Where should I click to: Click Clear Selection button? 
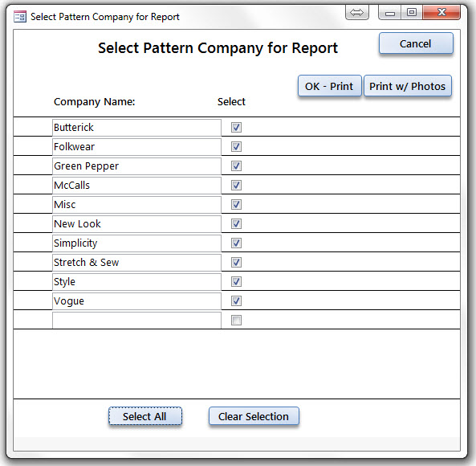254,416
